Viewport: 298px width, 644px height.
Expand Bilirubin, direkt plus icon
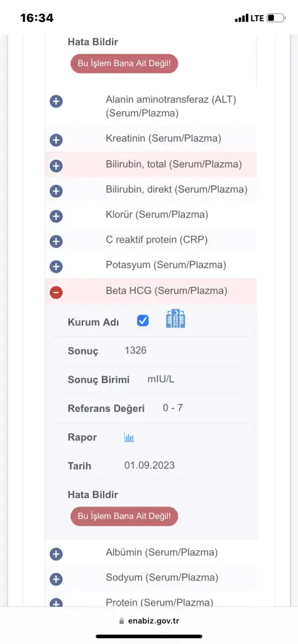(56, 191)
